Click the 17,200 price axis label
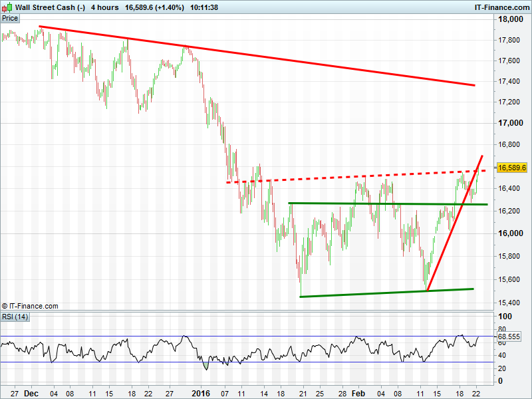The width and height of the screenshot is (532, 399). click(509, 102)
